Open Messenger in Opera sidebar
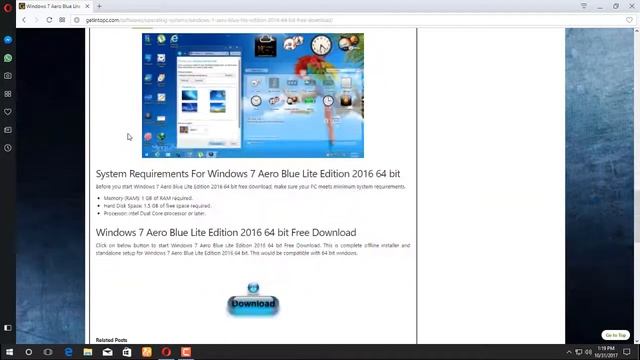640x360 pixels. (8, 40)
